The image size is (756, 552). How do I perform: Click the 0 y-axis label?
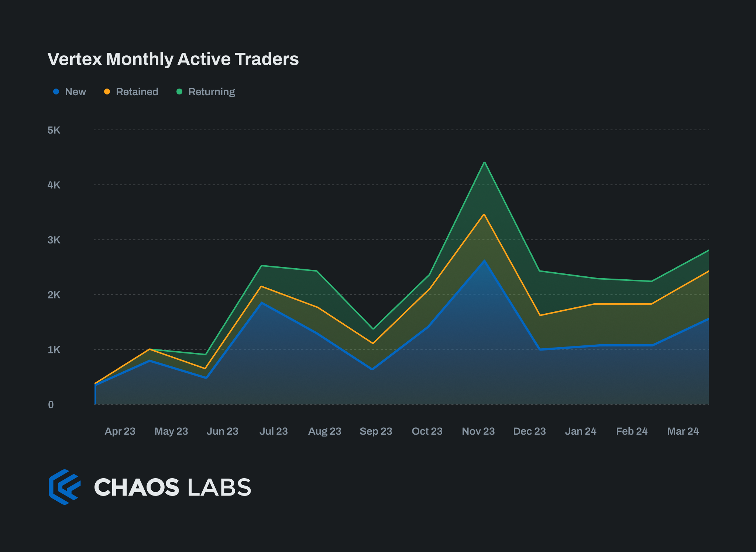tap(51, 405)
